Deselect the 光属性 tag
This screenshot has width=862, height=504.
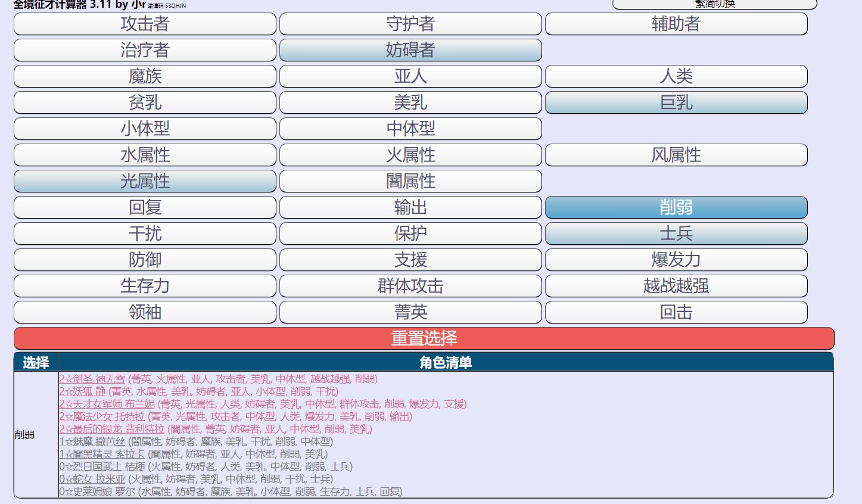(145, 181)
